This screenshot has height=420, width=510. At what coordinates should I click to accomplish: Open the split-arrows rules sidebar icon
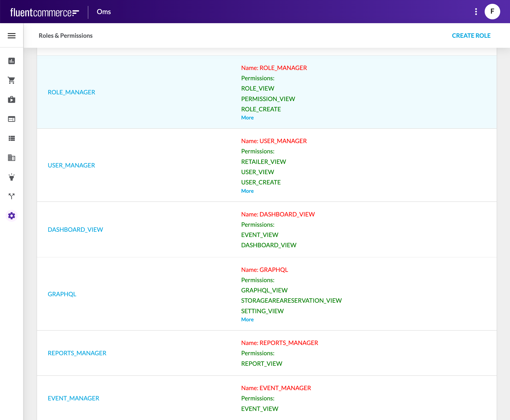pos(12,196)
